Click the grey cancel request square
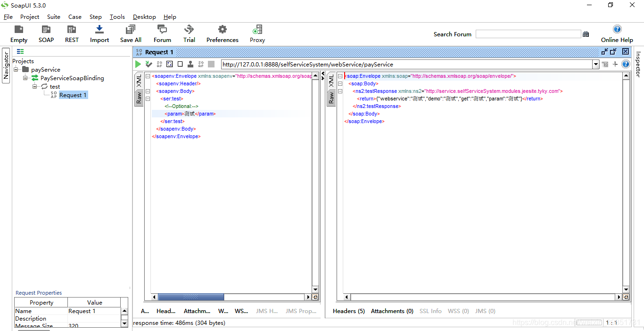Image resolution: width=644 pixels, height=331 pixels. [211, 64]
